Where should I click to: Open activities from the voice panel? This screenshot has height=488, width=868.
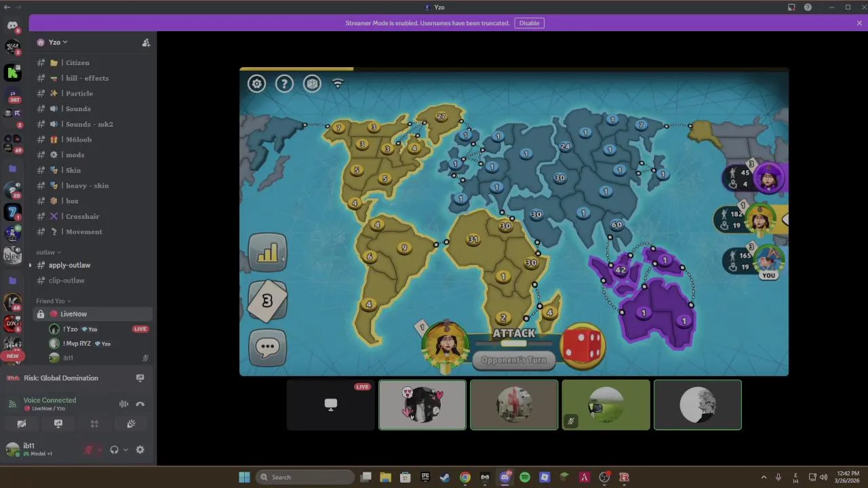94,424
